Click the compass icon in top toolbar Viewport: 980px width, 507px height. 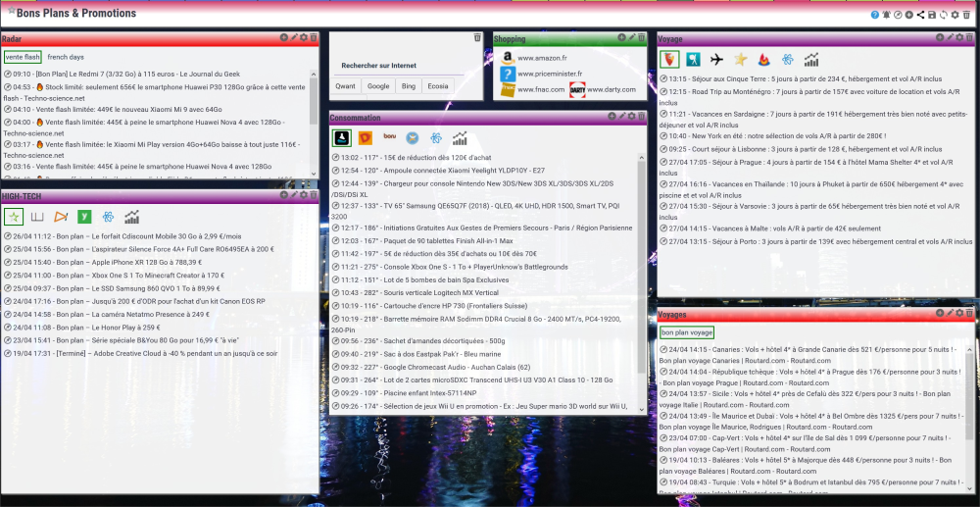(898, 15)
